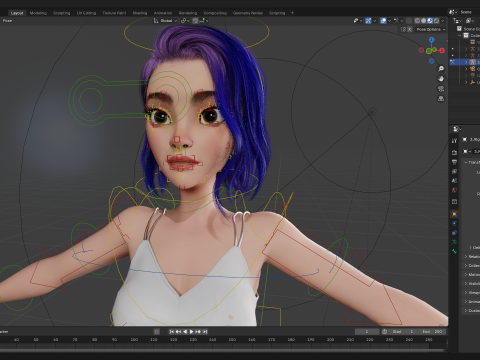Click the scene selector icon beside Scene field
This screenshot has width=480, height=360.
tap(452, 12)
